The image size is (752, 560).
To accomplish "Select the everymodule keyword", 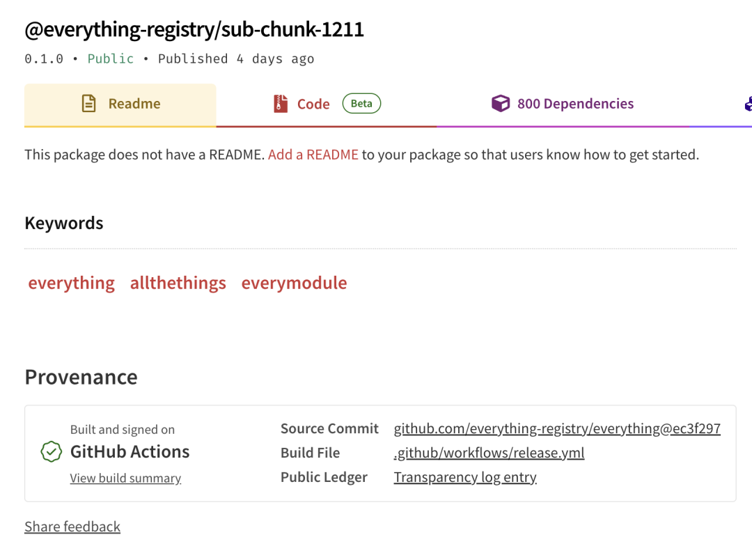I will pyautogui.click(x=294, y=283).
